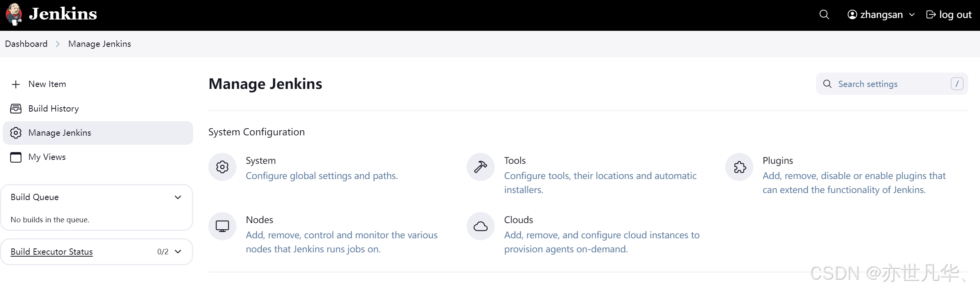Open the Tools configuration title

(515, 161)
